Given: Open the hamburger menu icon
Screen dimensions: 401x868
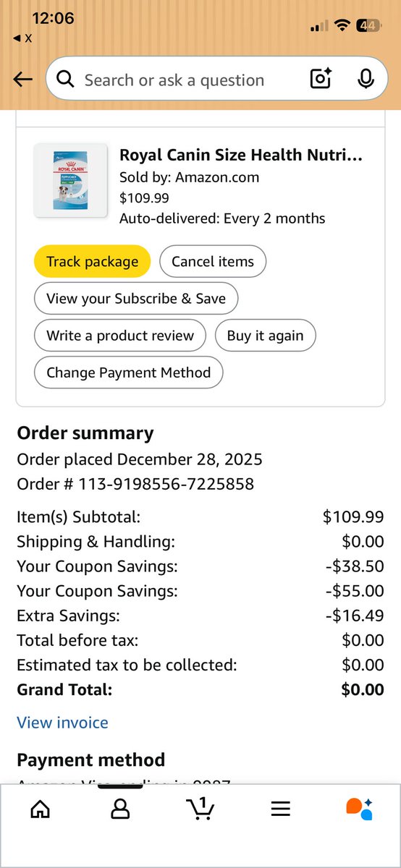Looking at the screenshot, I should pos(280,809).
